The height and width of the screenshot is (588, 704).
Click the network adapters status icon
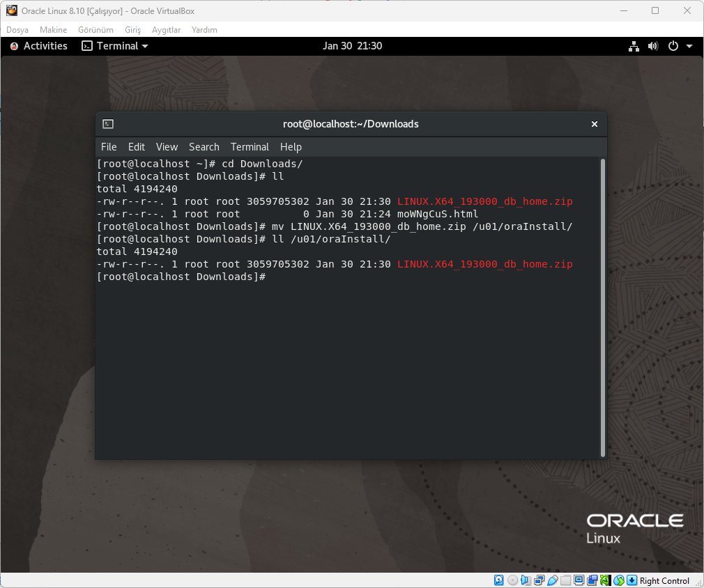tap(540, 580)
